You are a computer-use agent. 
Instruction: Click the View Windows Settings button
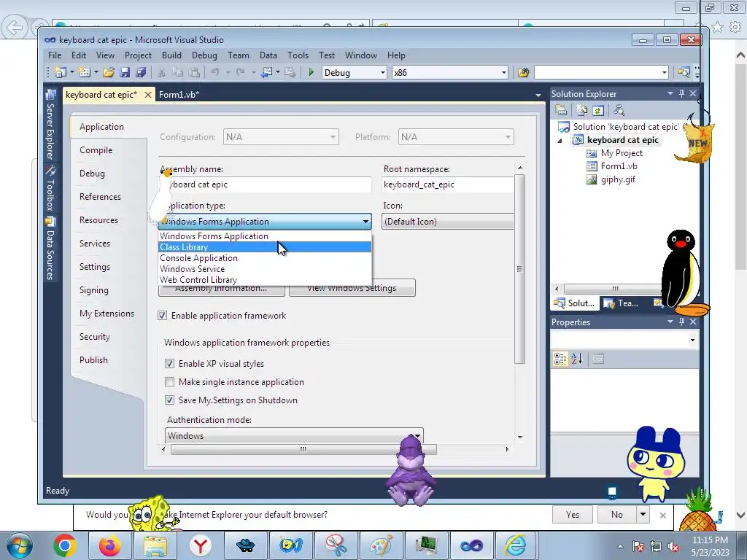tap(352, 288)
